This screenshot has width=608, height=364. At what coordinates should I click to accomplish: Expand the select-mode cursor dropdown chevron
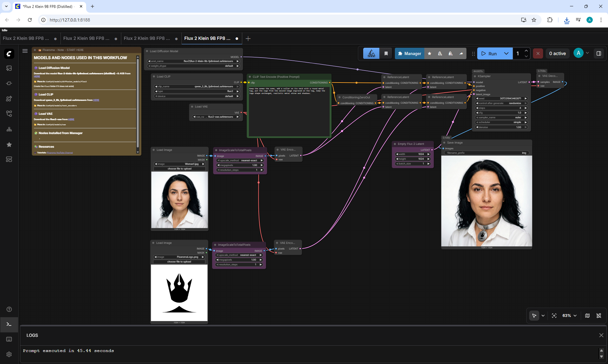[543, 316]
